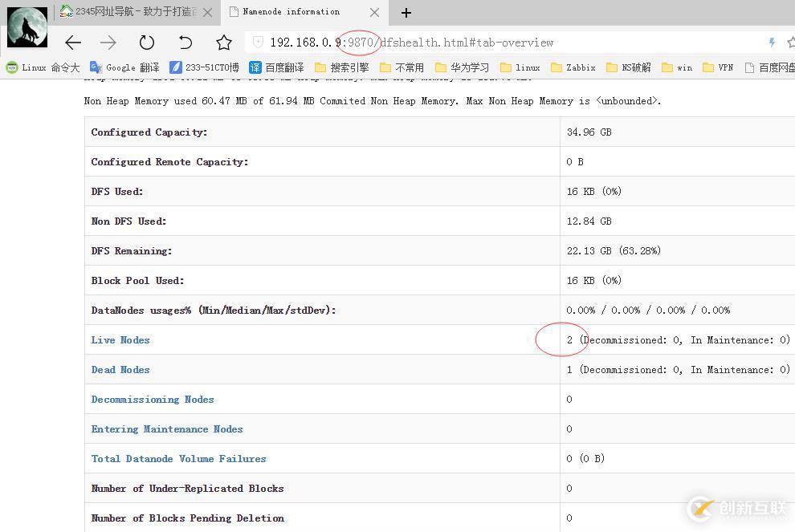Click the 34.96 GB capacity value

pos(589,132)
